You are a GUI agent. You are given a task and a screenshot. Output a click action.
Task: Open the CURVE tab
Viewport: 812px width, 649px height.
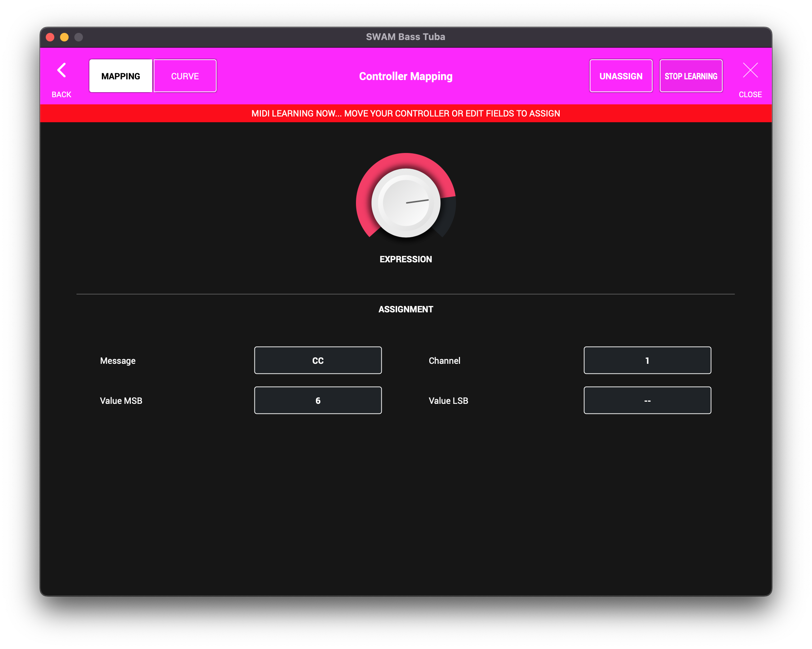tap(185, 76)
